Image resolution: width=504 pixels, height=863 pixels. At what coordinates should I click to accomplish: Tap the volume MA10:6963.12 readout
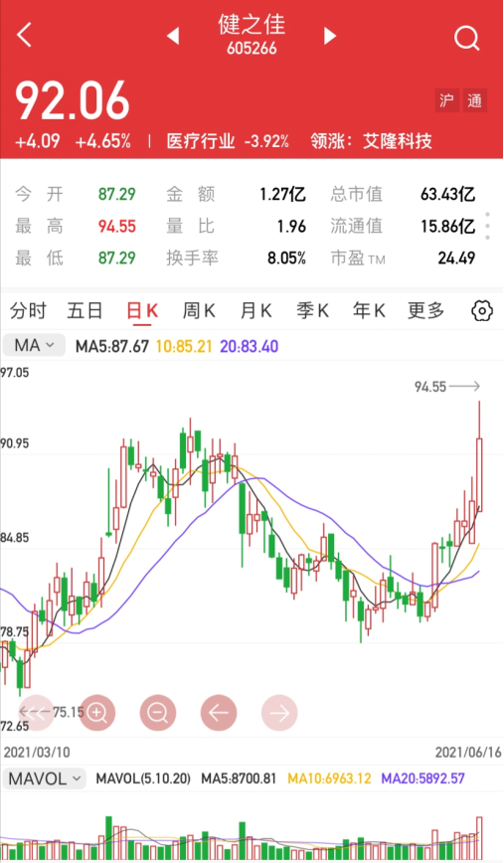329,778
